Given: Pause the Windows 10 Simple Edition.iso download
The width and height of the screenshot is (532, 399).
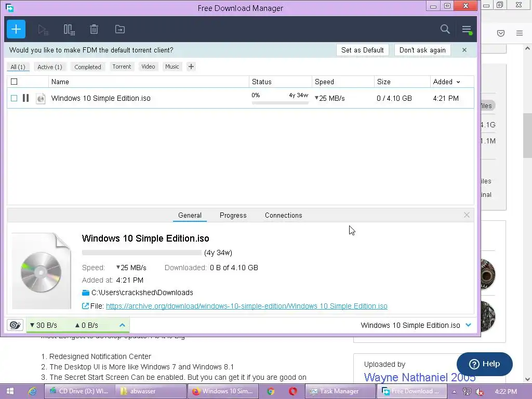Looking at the screenshot, I should pyautogui.click(x=26, y=98).
